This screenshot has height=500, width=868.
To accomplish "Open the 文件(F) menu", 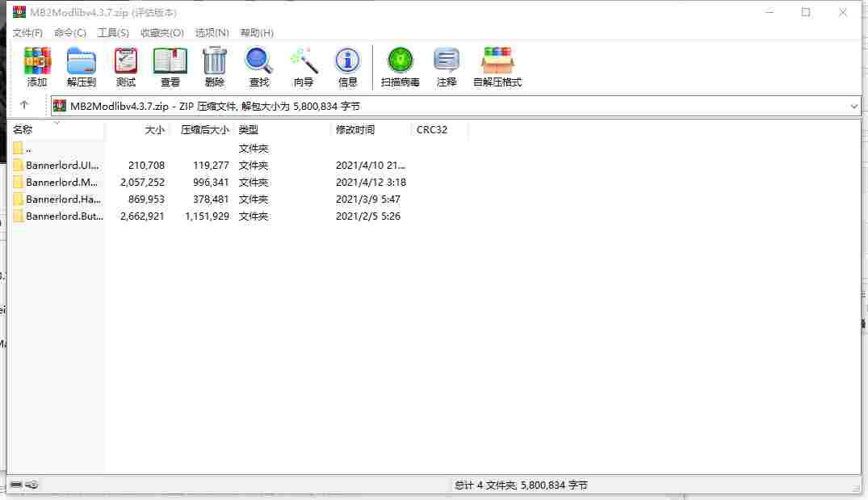I will coord(27,32).
